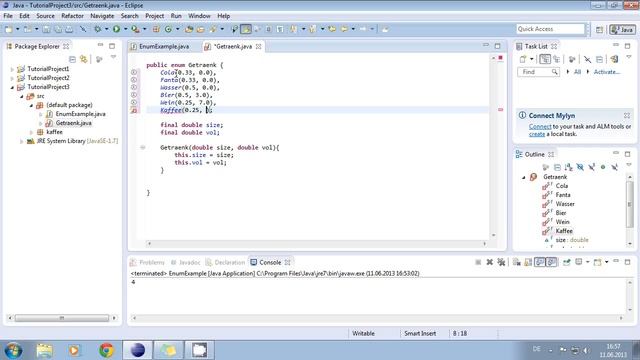Click the create local task link
640x360 pixels.
537,134
